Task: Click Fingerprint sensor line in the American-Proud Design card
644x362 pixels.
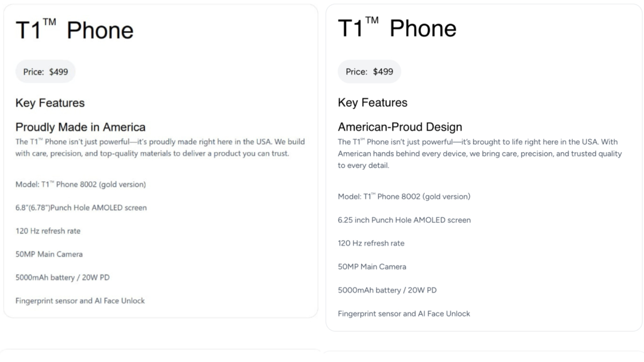Action: (x=404, y=314)
